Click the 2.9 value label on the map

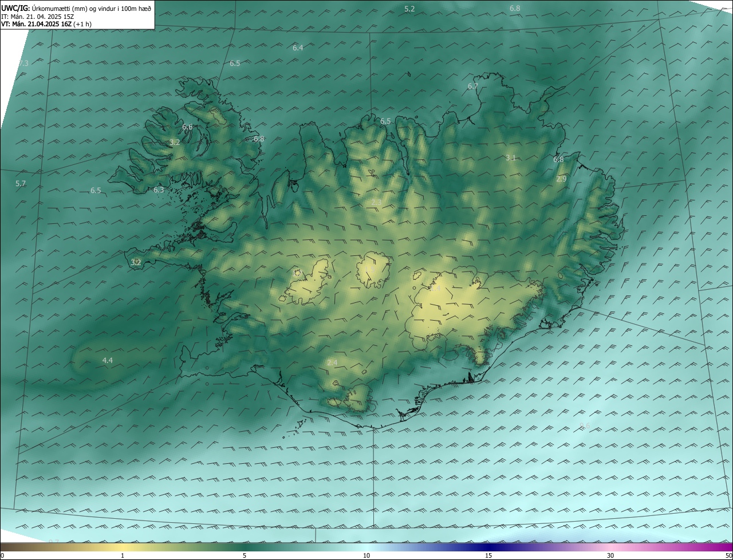(561, 179)
